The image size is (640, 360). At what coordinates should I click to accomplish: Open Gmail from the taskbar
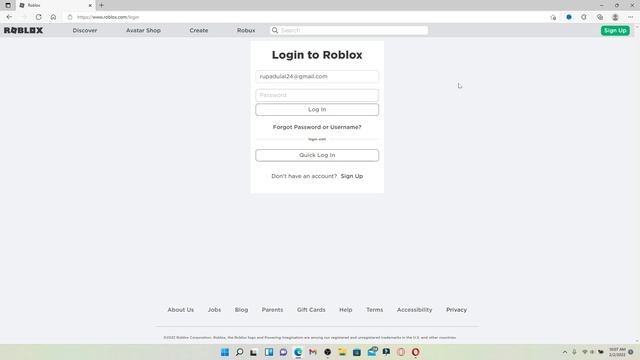pyautogui.click(x=313, y=352)
